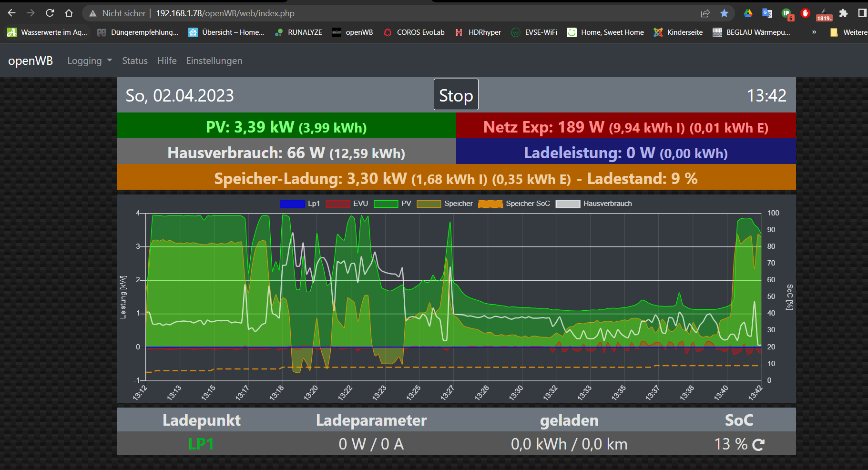
Task: Open the extension showing badge 1819
Action: pos(824,15)
